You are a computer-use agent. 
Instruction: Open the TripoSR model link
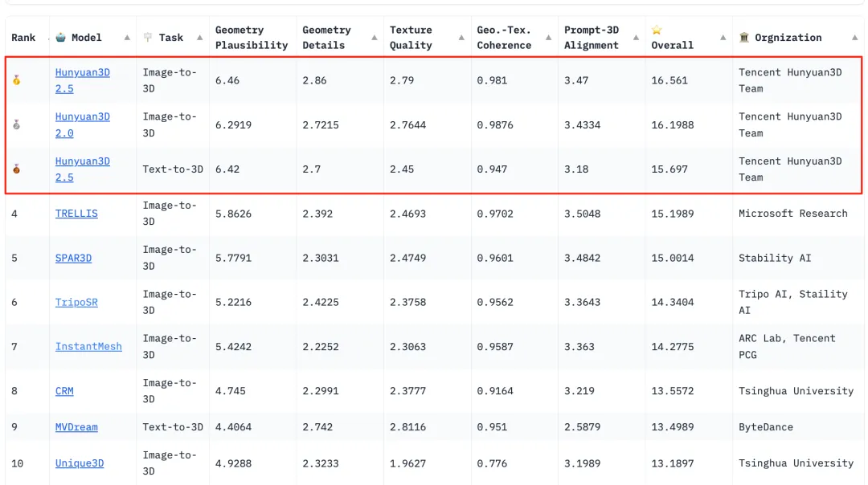click(76, 302)
